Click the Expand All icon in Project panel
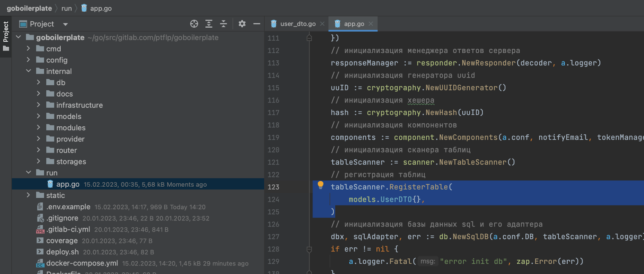 (x=208, y=24)
